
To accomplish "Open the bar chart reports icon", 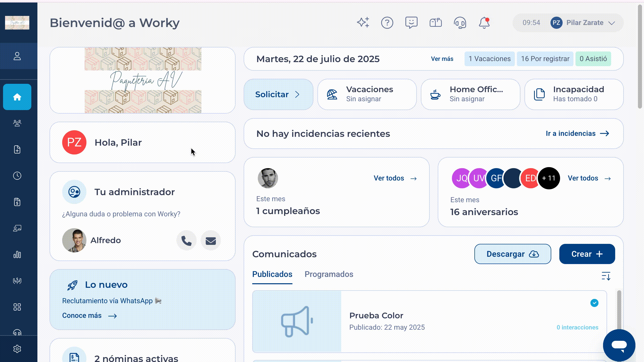I will tap(17, 254).
